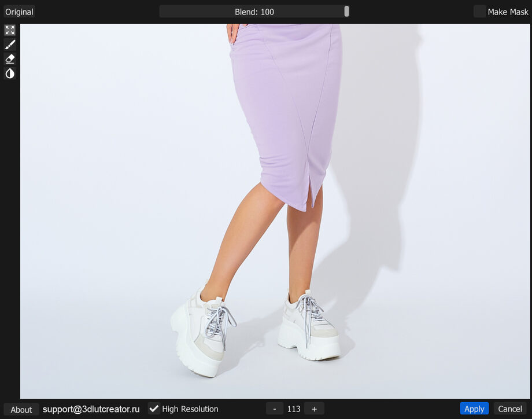Click the lilac skirt in the preview

(x=286, y=104)
